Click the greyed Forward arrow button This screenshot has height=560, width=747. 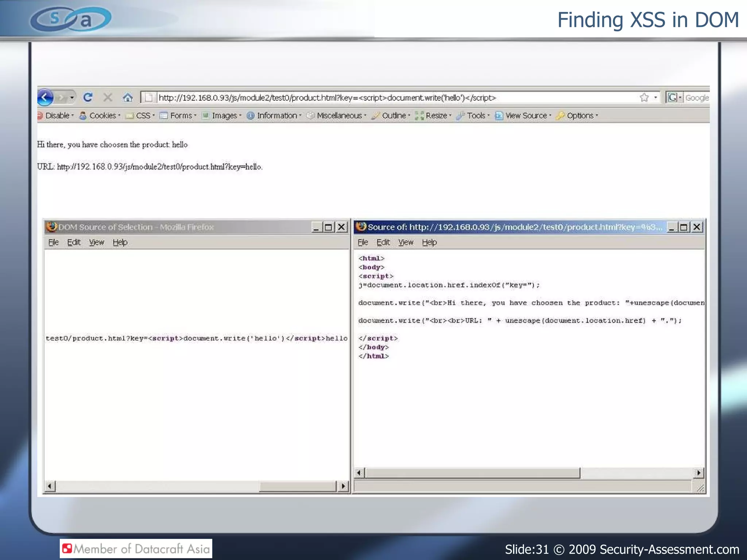[x=62, y=98]
